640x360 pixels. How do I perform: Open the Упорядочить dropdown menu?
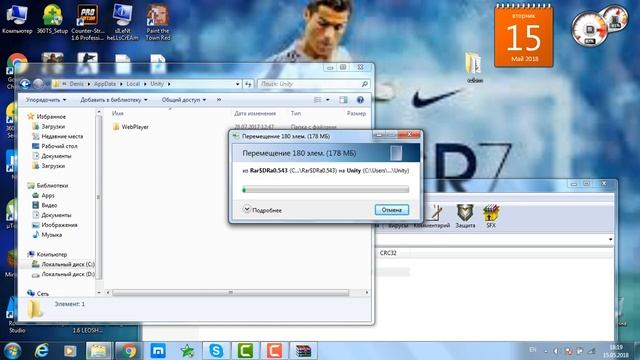tap(46, 100)
